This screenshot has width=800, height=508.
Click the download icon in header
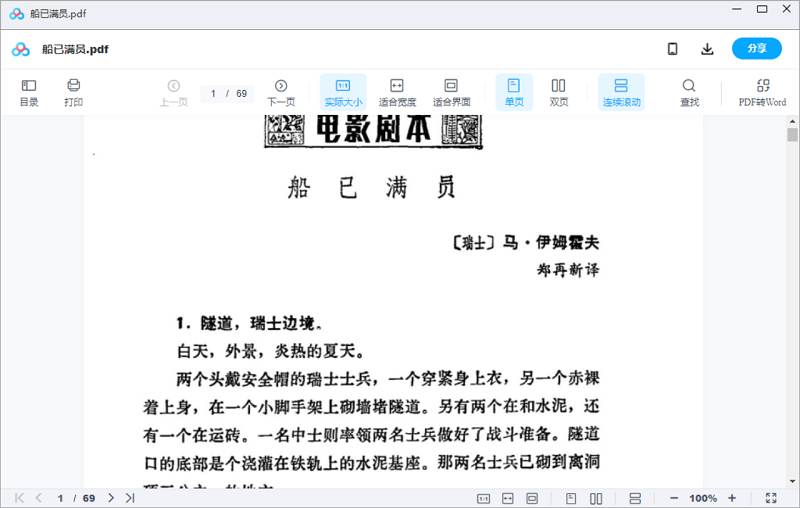707,49
